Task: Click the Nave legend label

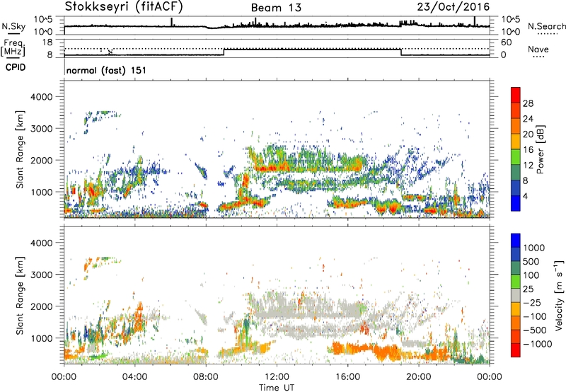Action: [x=538, y=49]
